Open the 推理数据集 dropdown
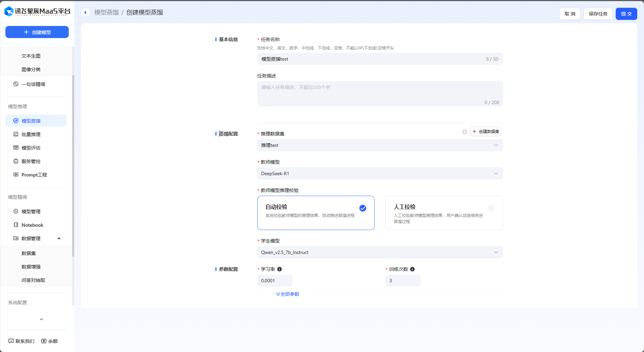The height and width of the screenshot is (352, 644). [x=380, y=145]
